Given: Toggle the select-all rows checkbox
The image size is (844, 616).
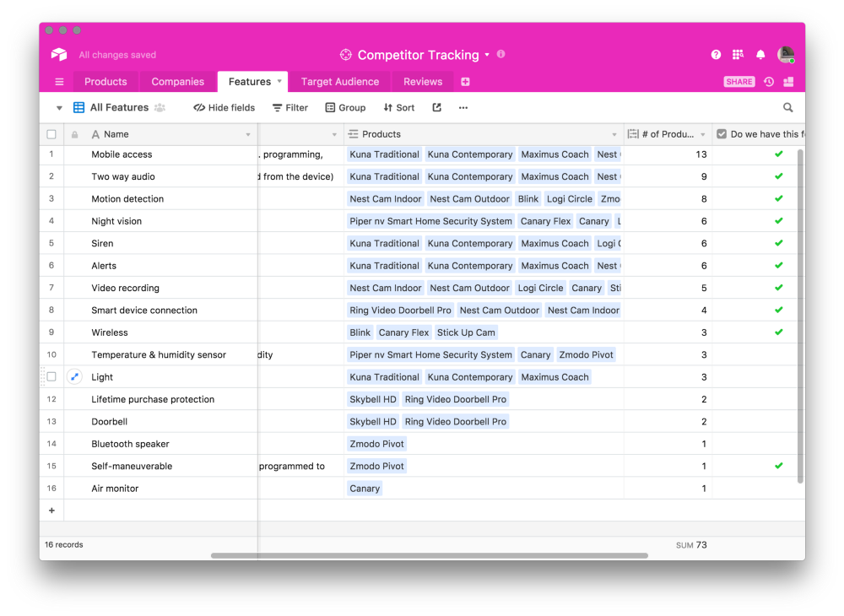Looking at the screenshot, I should (x=51, y=134).
